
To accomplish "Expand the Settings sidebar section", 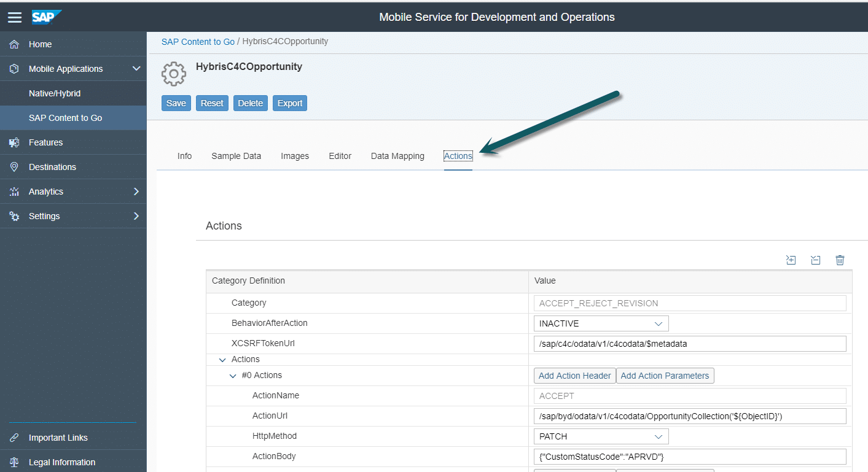I will pos(136,216).
